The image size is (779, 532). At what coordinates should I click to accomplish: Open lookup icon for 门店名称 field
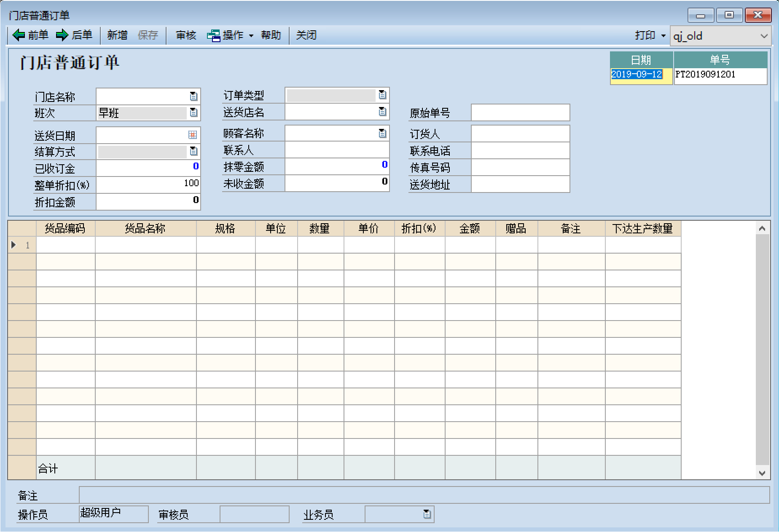[193, 96]
